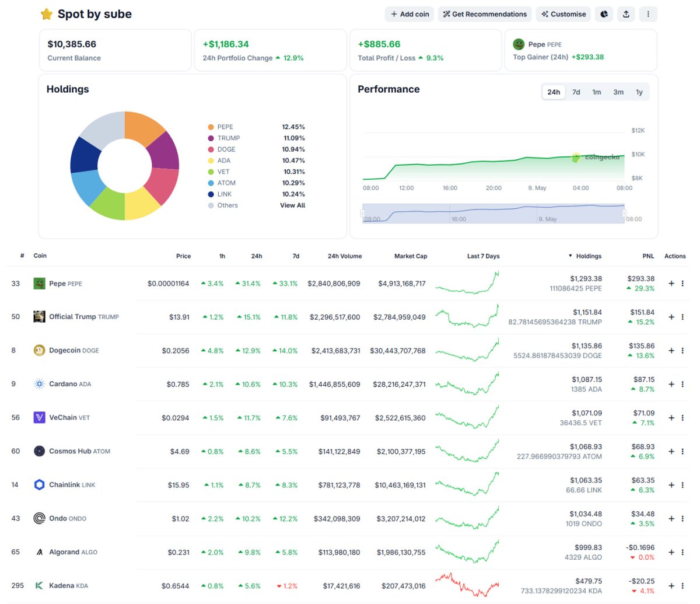Screen dimensions: 700x604
Task: Open more options dots for Pepe row
Action: [682, 284]
